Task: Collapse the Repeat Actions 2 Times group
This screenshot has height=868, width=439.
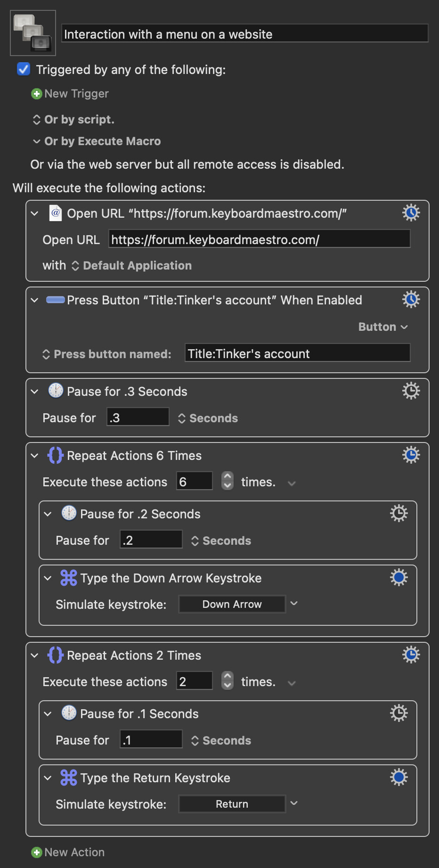Action: click(x=34, y=655)
